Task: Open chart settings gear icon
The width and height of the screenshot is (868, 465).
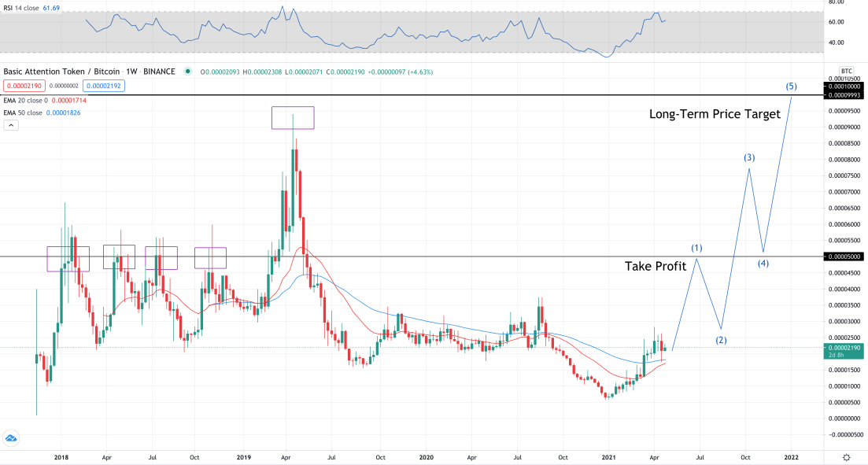Action: pyautogui.click(x=846, y=457)
